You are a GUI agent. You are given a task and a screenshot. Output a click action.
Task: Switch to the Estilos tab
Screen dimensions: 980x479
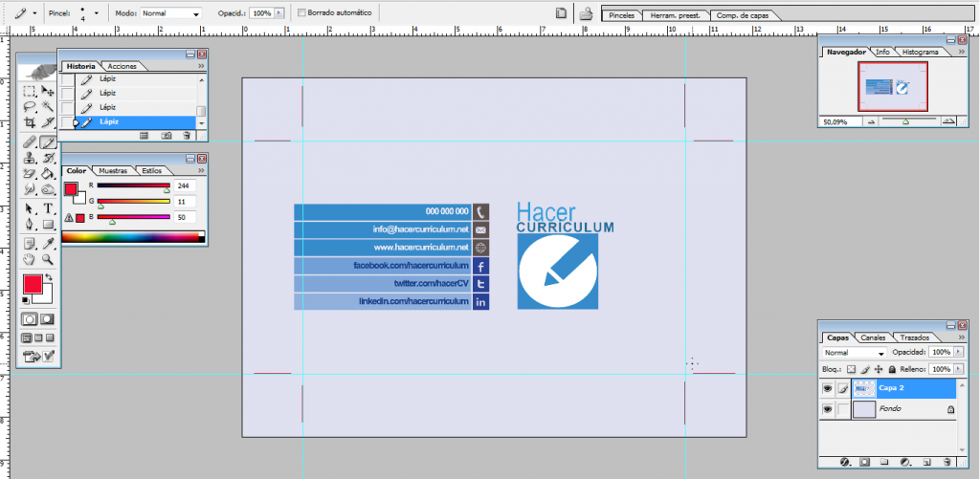(x=150, y=170)
